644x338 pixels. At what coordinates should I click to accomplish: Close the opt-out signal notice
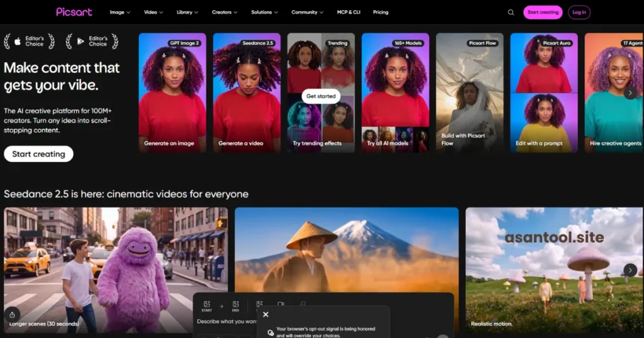266,315
